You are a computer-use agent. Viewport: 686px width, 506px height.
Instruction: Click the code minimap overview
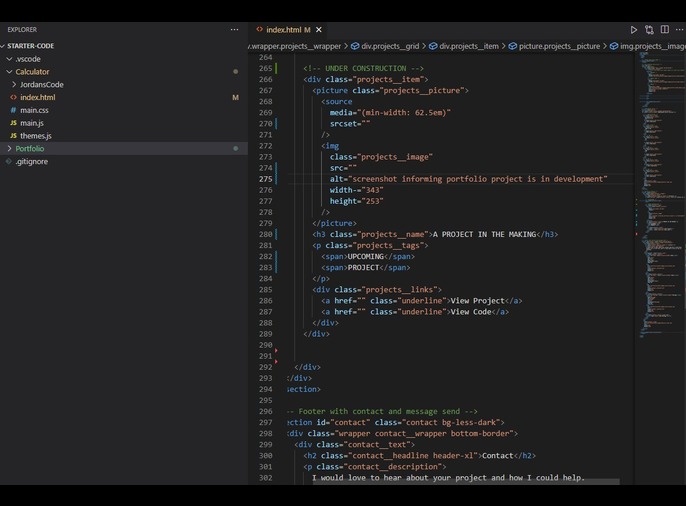pyautogui.click(x=660, y=195)
